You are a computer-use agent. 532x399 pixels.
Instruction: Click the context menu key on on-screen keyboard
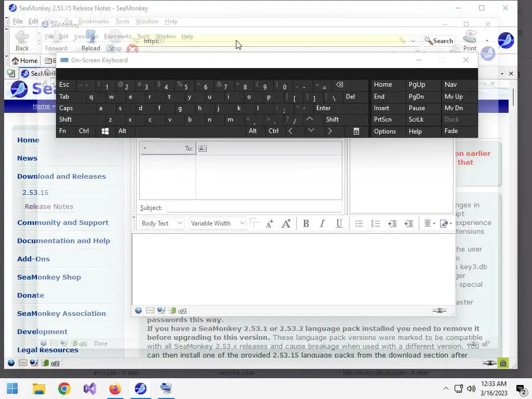tap(356, 131)
